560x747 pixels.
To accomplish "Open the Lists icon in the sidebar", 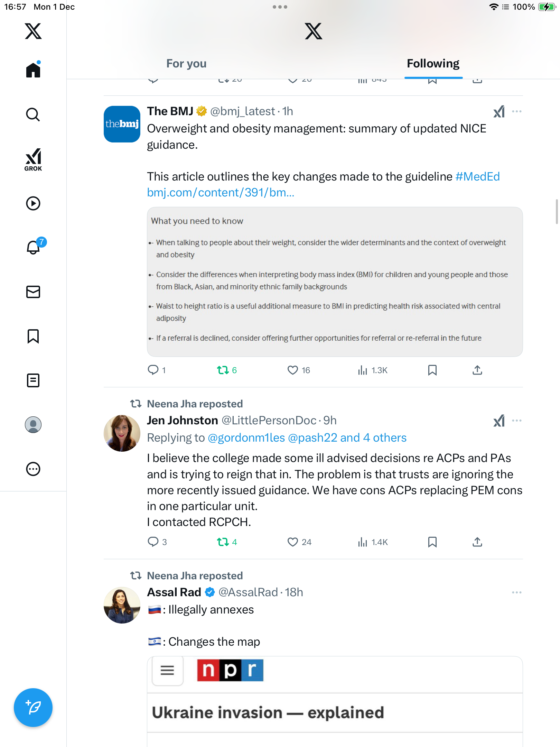I will click(x=33, y=380).
